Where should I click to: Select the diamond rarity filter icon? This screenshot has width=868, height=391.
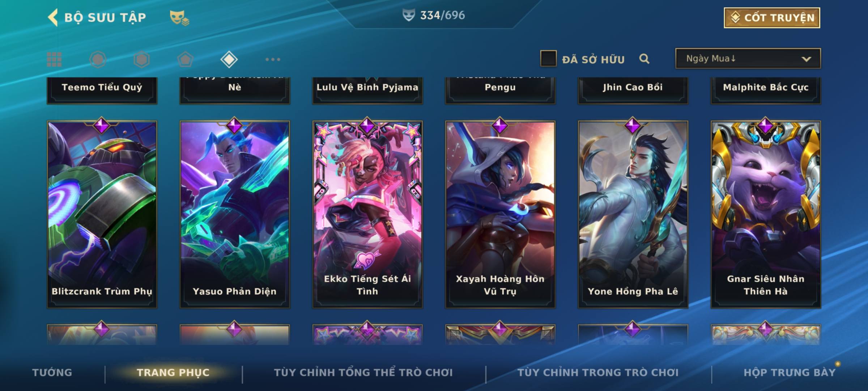coord(229,59)
